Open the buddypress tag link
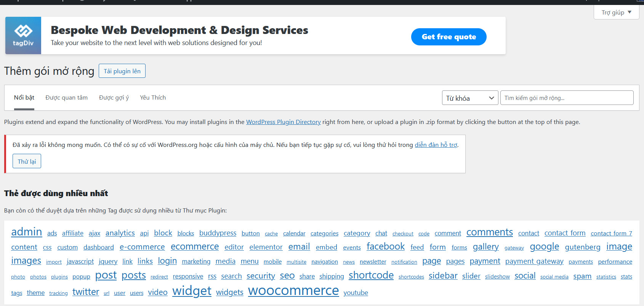The width and height of the screenshot is (644, 306). coord(218,233)
